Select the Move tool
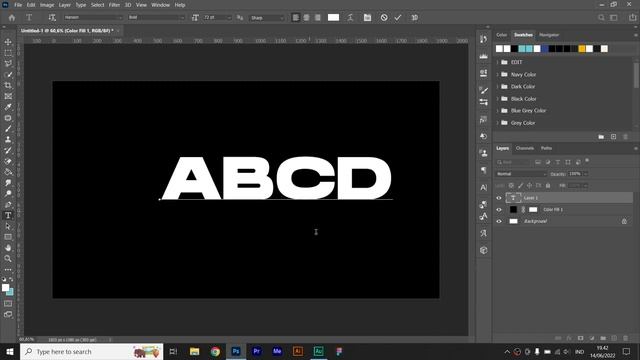Image resolution: width=640 pixels, height=360 pixels. coord(8,42)
